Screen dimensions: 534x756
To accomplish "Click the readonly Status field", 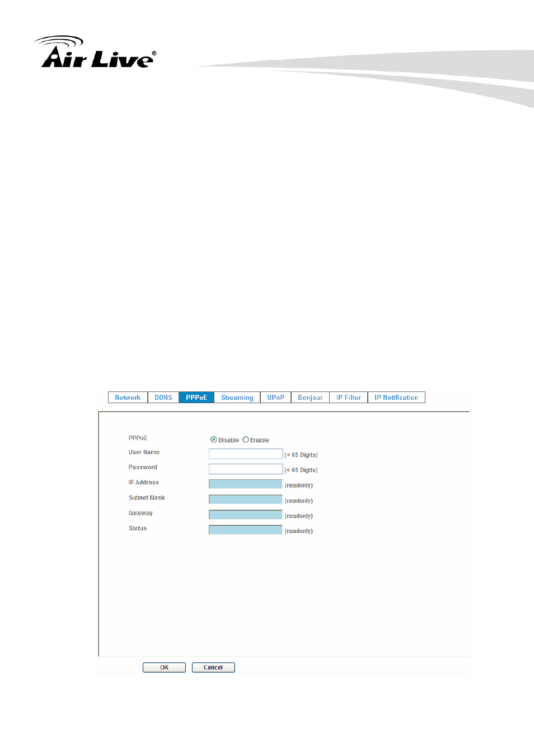I will pyautogui.click(x=245, y=530).
